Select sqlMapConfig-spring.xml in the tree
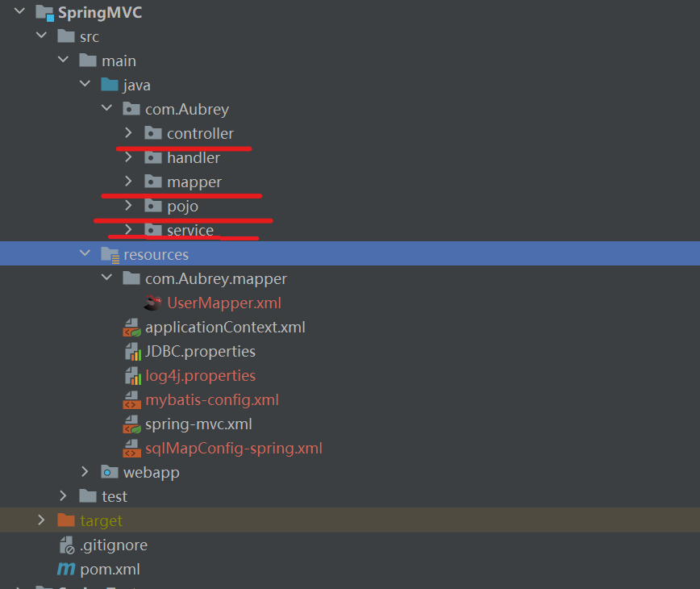This screenshot has height=589, width=700. 234,448
